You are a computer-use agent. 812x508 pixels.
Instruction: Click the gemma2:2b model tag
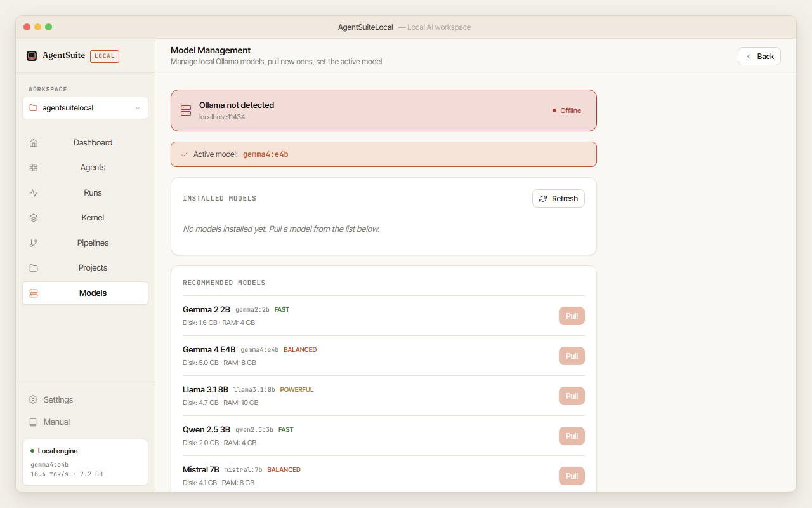click(x=252, y=310)
